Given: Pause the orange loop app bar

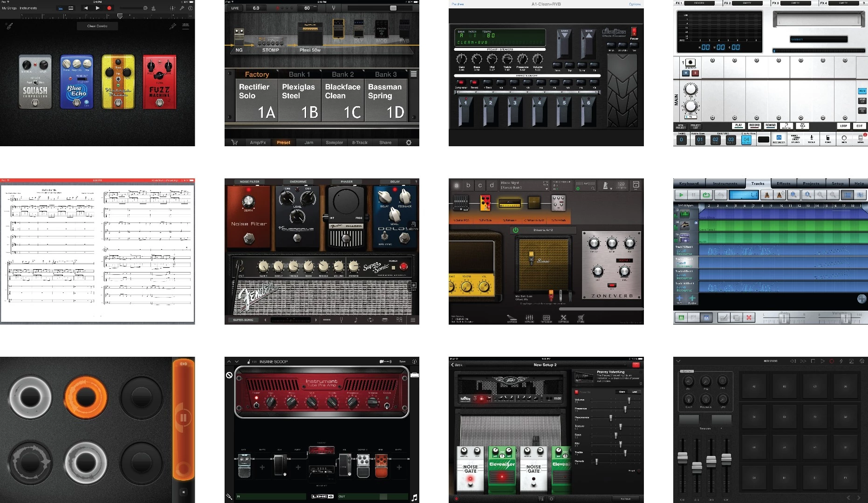Looking at the screenshot, I should (183, 417).
